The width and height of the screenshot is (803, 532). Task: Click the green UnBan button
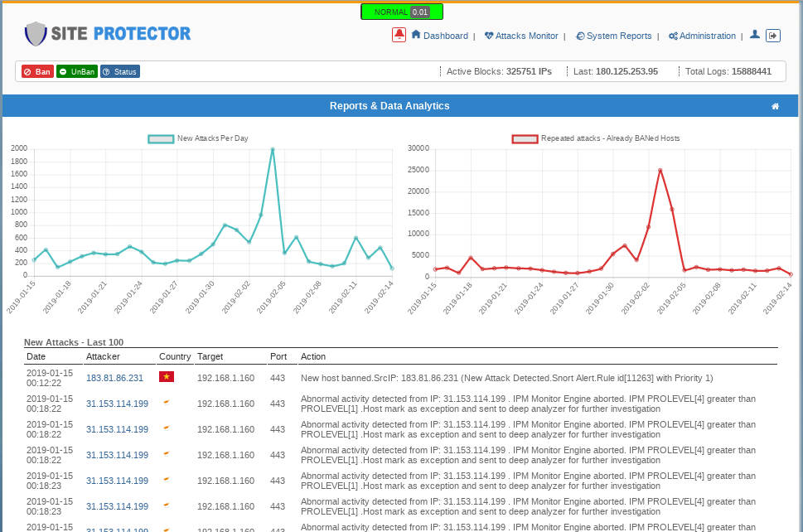click(x=77, y=72)
